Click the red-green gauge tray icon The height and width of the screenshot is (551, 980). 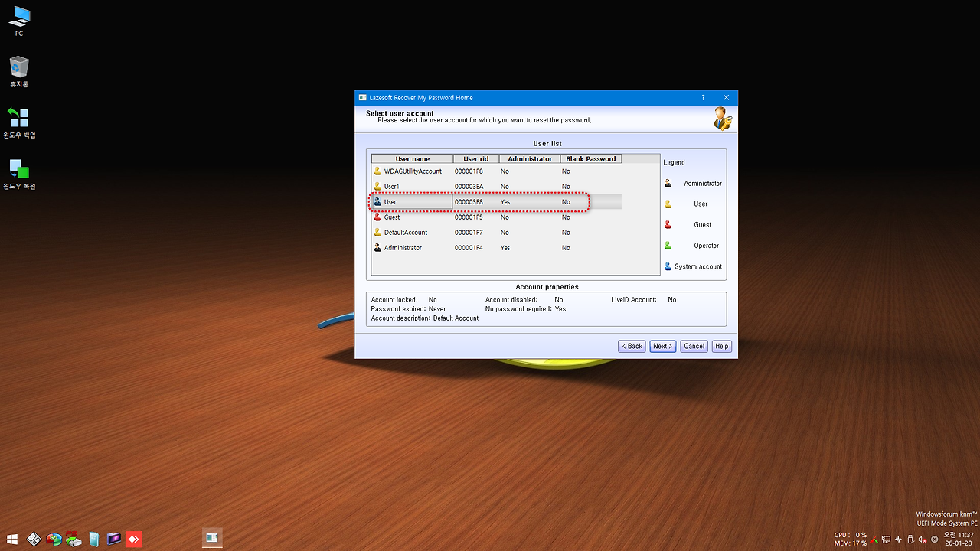(874, 540)
